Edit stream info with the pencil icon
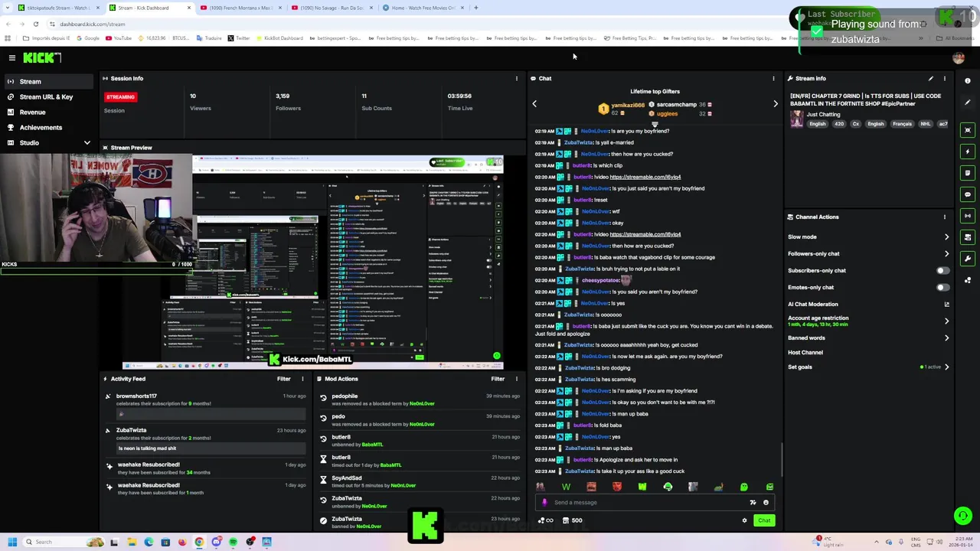This screenshot has height=551, width=980. pyautogui.click(x=930, y=78)
